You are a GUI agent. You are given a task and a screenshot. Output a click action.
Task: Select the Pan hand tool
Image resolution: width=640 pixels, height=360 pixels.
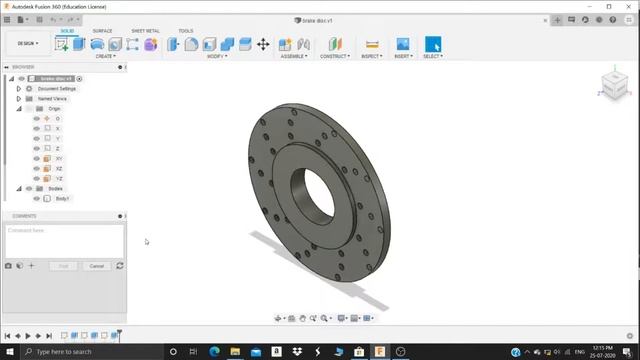point(302,318)
